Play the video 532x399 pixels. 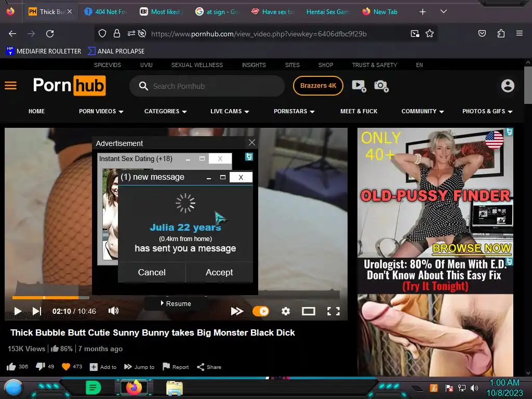pyautogui.click(x=18, y=311)
